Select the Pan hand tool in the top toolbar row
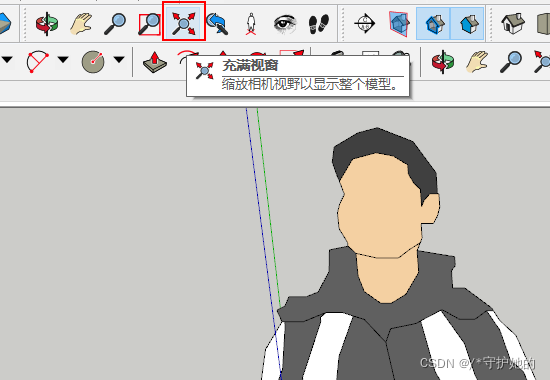550x380 pixels. pos(81,24)
